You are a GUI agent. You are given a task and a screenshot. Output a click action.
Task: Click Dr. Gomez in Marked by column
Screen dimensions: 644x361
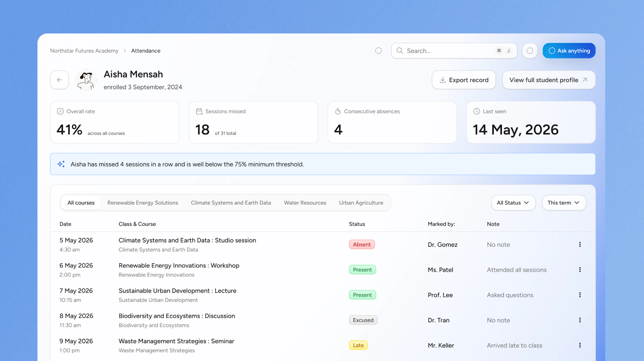443,245
